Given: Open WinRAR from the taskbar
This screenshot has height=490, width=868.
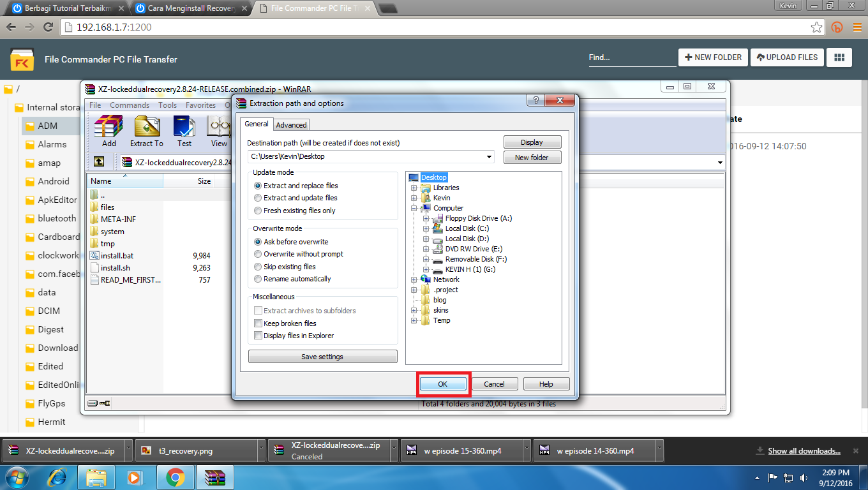Looking at the screenshot, I should point(214,477).
